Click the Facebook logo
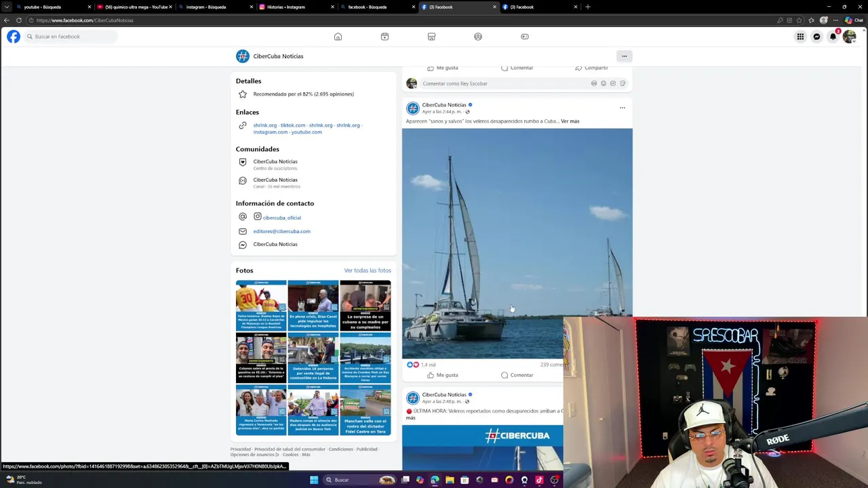The image size is (868, 488). pyautogui.click(x=14, y=37)
